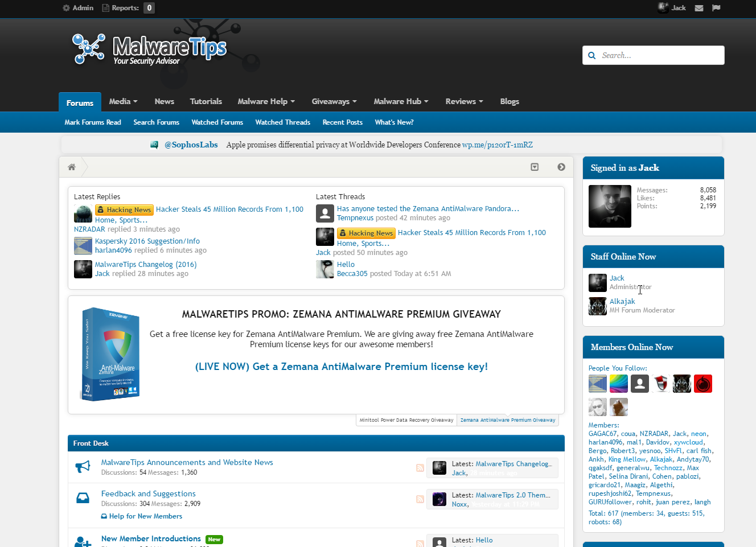
Task: Click the New Member Introductions user icon
Action: (x=83, y=541)
